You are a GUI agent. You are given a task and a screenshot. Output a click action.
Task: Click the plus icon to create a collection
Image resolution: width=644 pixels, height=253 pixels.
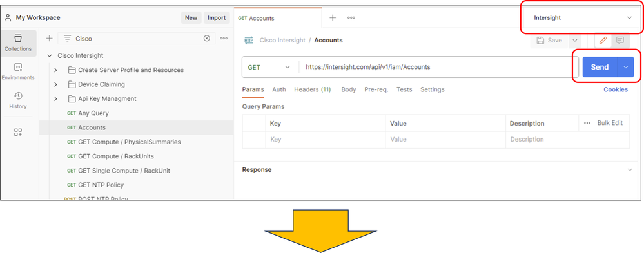click(49, 38)
